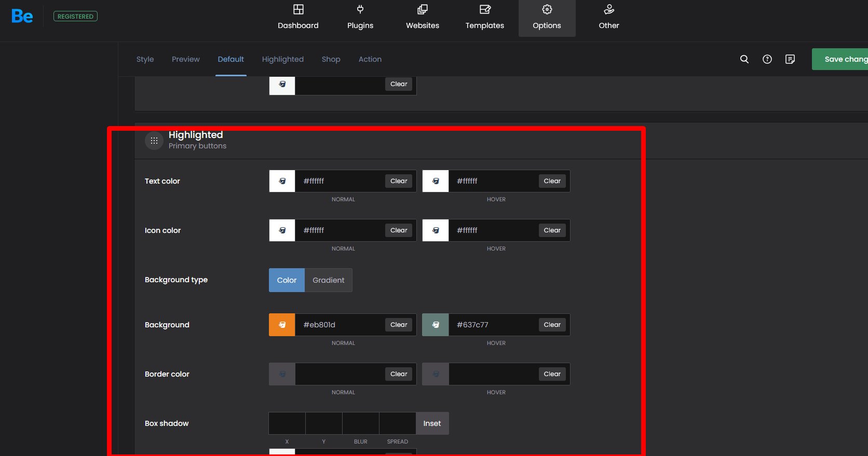Switch to the Shop tab
The width and height of the screenshot is (868, 456).
(x=331, y=59)
